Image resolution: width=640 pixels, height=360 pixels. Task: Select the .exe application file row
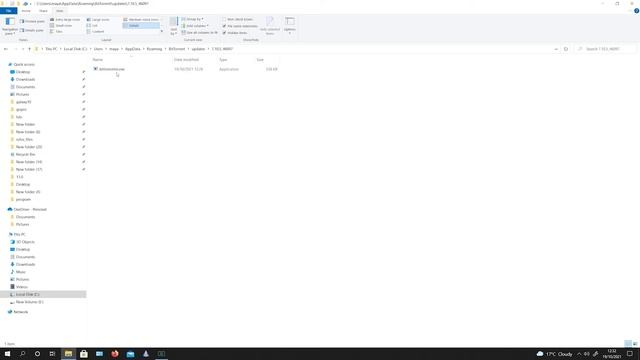[185, 69]
